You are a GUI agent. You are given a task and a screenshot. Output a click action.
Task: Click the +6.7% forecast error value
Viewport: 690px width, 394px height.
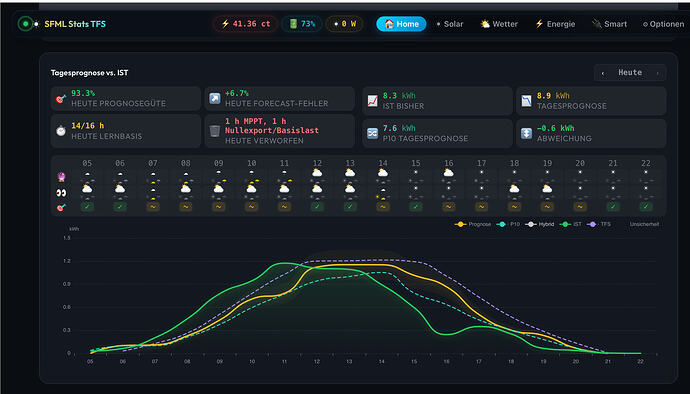pos(237,93)
